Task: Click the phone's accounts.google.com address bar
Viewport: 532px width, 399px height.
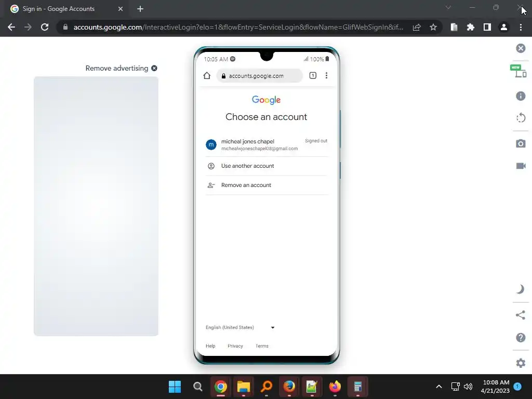Action: (x=260, y=76)
